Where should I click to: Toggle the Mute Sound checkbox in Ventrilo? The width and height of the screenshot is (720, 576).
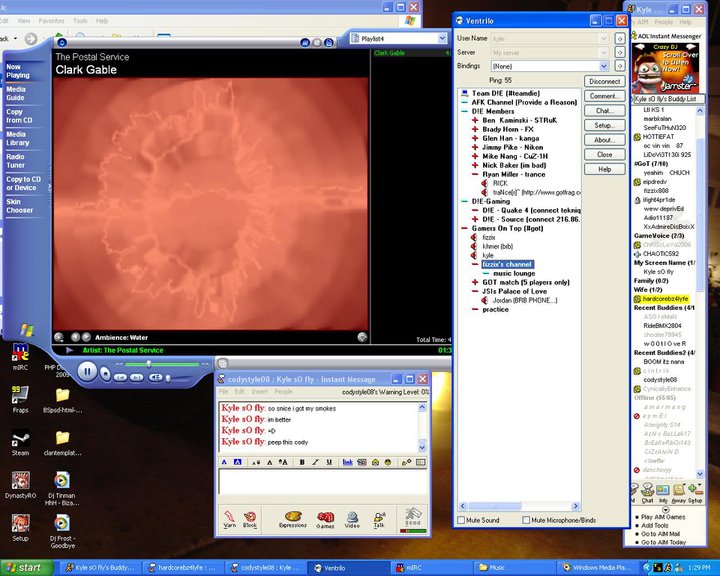click(x=460, y=520)
